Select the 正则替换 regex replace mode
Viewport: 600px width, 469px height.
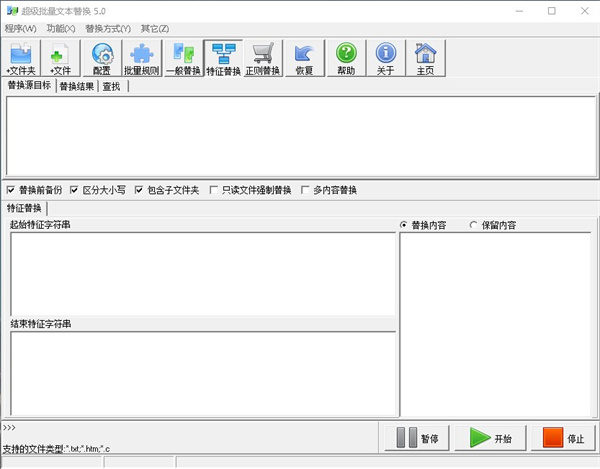[x=263, y=58]
